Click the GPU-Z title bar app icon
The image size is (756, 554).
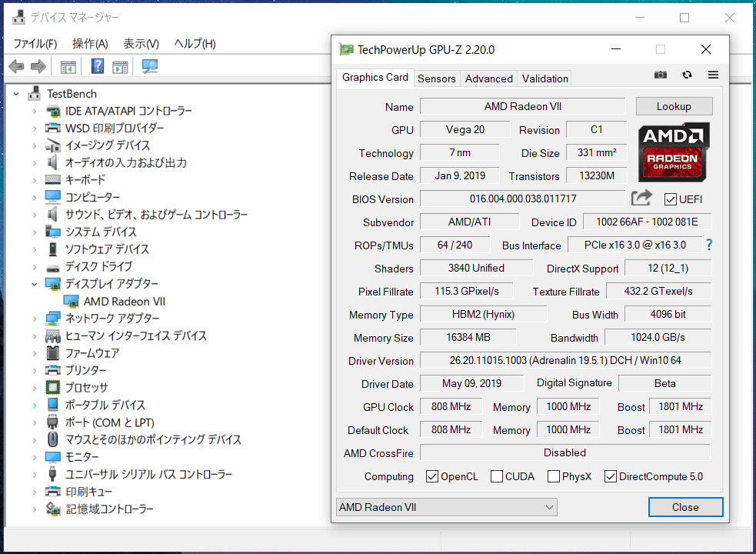coord(345,49)
